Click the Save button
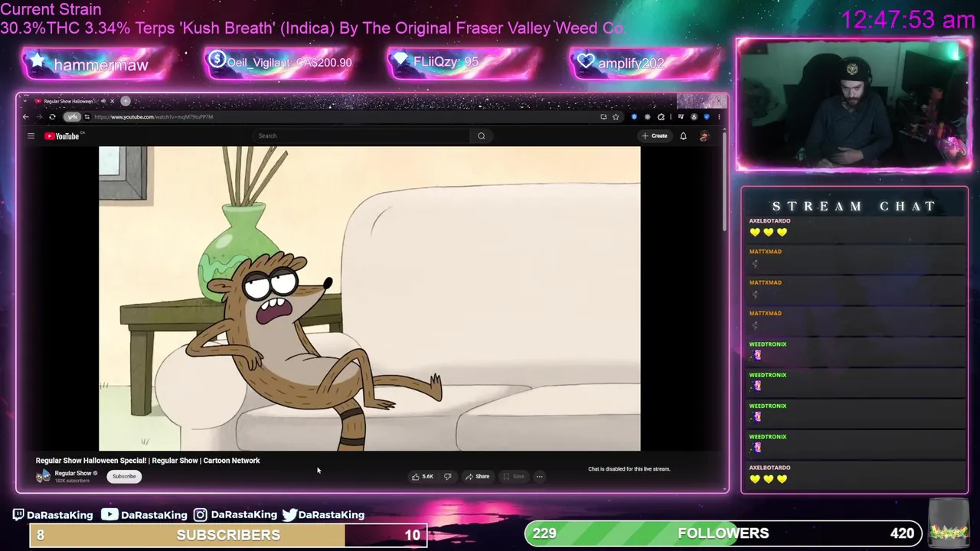980x551 pixels. (x=513, y=476)
